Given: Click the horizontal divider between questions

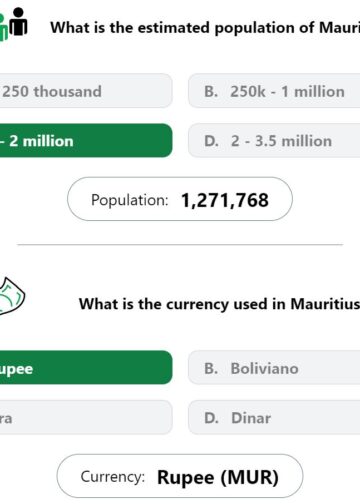Looking at the screenshot, I should pos(180,244).
